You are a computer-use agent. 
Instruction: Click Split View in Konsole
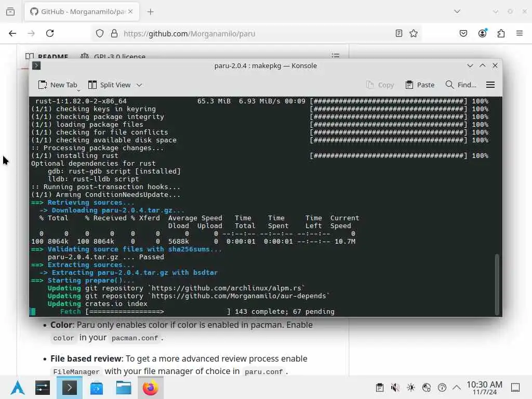point(109,85)
